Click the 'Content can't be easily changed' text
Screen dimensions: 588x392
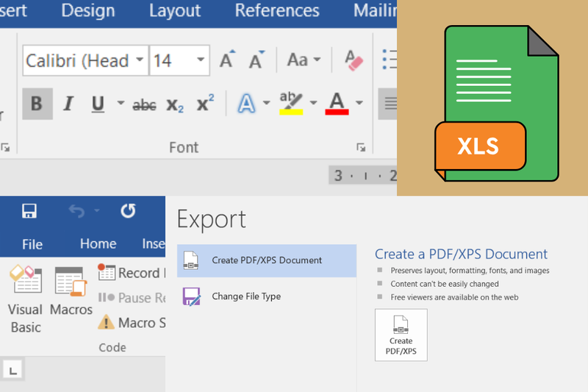(445, 284)
